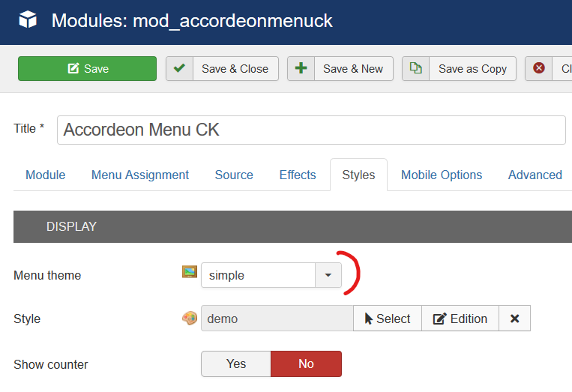Click the green checkmark Save & Close icon
Image resolution: width=572 pixels, height=392 pixels.
(179, 68)
